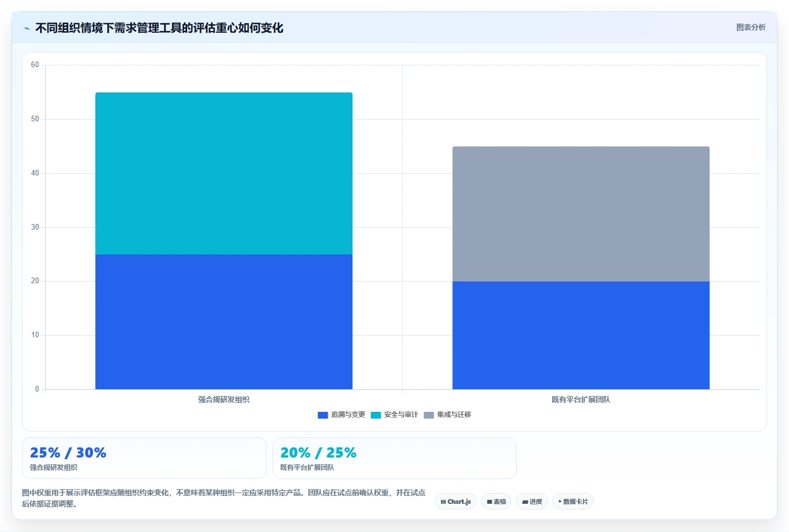Click the 强合规研发组织 caption in the first card

[x=54, y=468]
